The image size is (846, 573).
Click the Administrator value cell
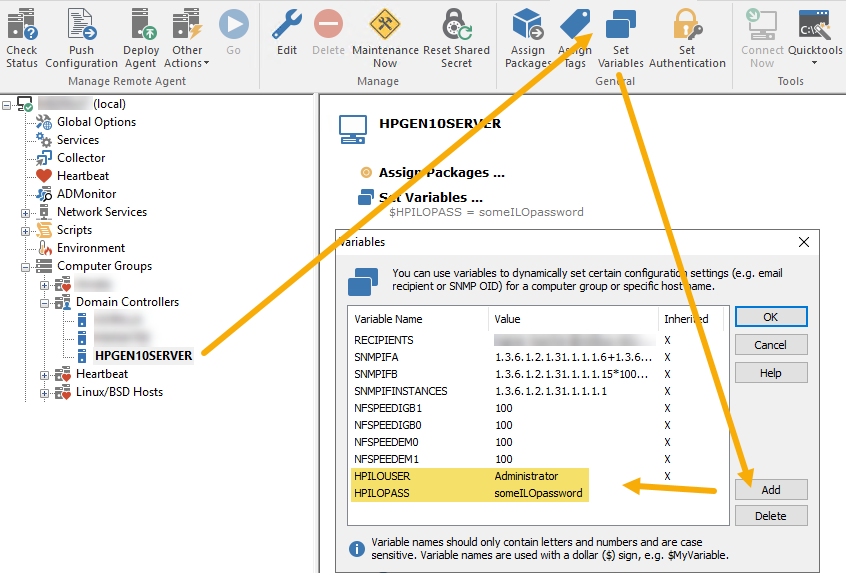click(526, 476)
